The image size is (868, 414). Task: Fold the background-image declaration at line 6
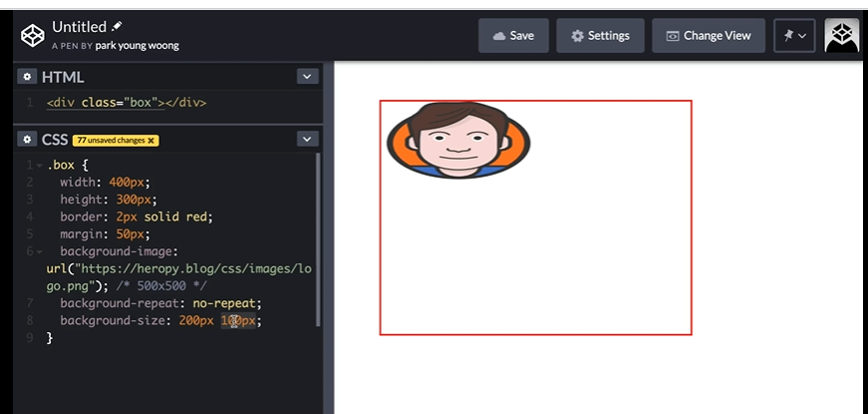[39, 251]
